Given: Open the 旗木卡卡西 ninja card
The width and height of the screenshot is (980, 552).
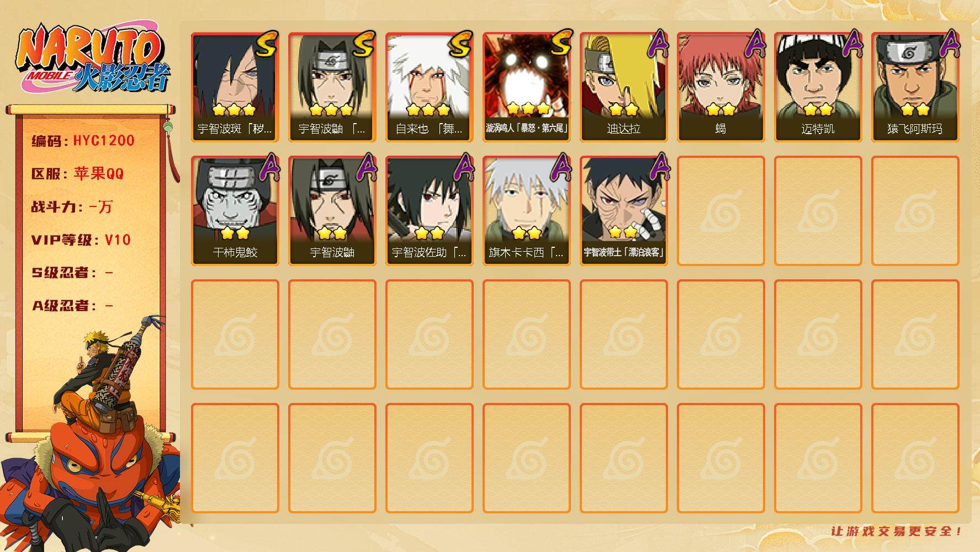Looking at the screenshot, I should 526,211.
